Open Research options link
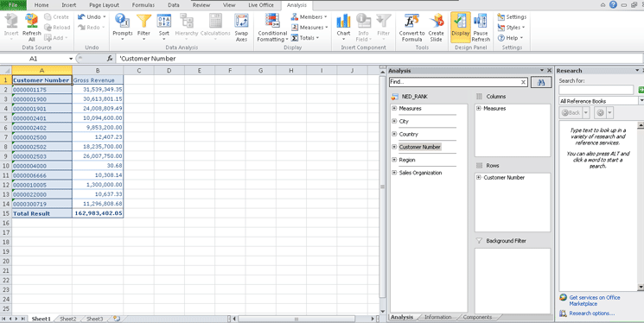This screenshot has height=323, width=644. click(x=592, y=313)
